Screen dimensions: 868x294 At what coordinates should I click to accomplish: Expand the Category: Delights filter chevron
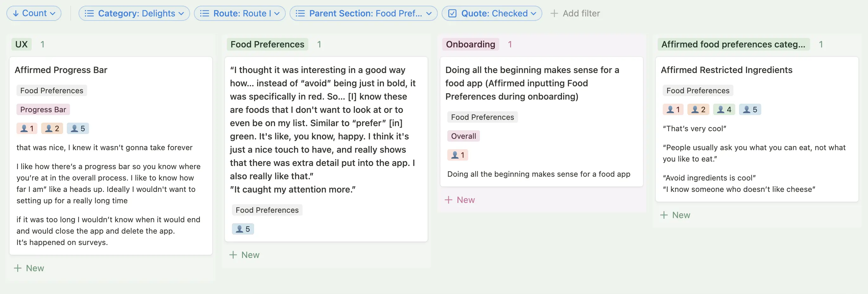point(182,14)
